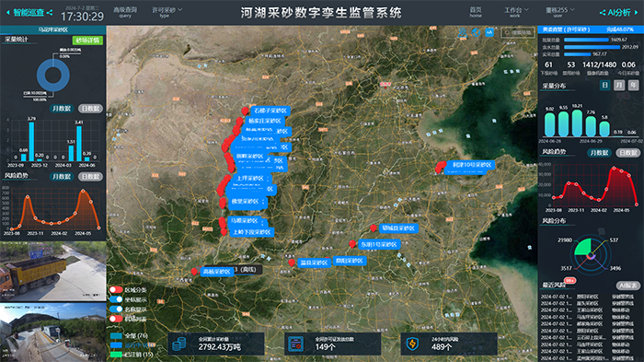644x362 pixels.
Task: Go to 首页 home in the top menu
Action: (476, 12)
